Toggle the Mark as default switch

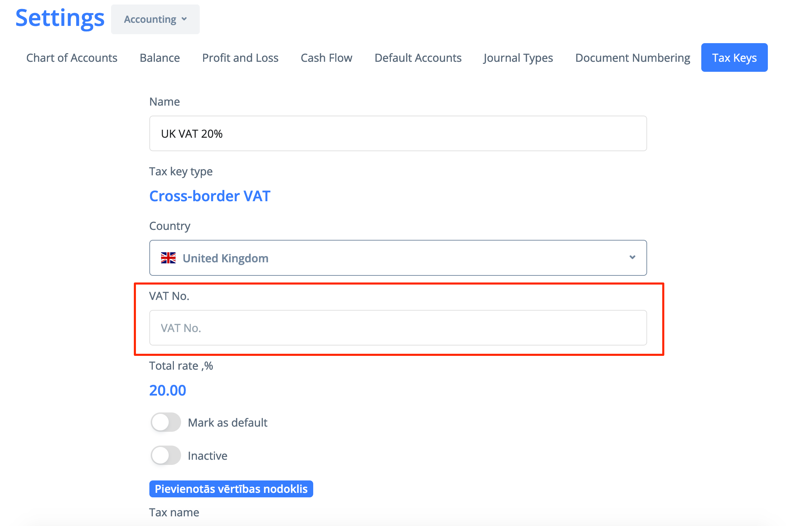pyautogui.click(x=166, y=422)
